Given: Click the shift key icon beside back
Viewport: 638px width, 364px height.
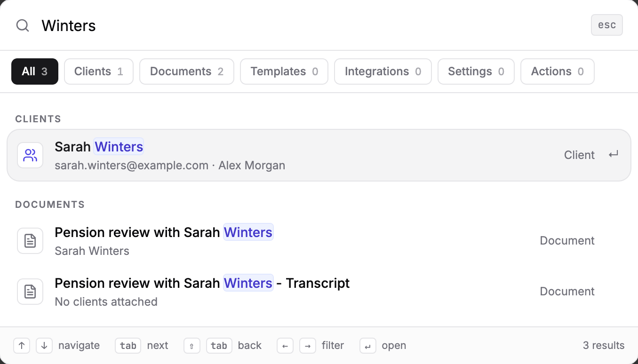Looking at the screenshot, I should click(192, 346).
